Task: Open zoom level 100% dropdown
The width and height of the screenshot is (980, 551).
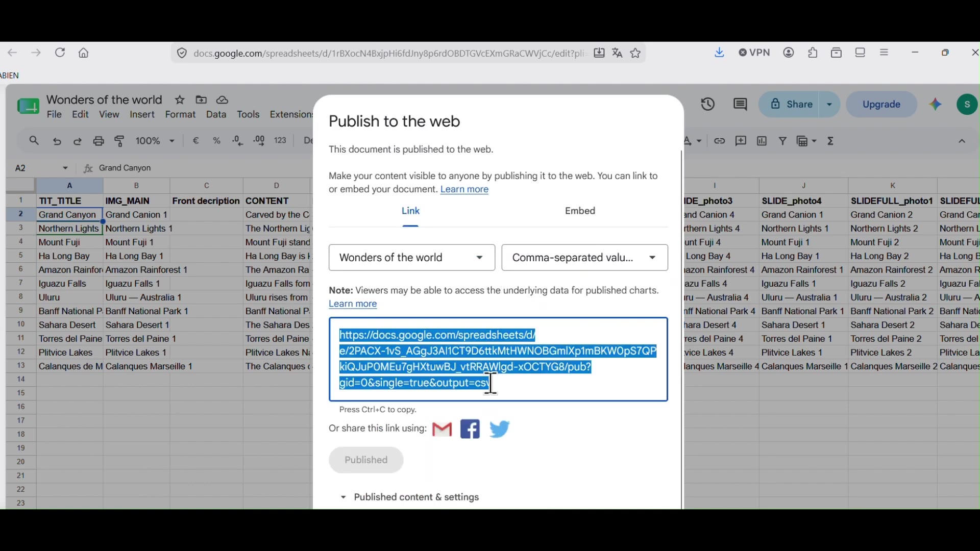Action: 156,141
